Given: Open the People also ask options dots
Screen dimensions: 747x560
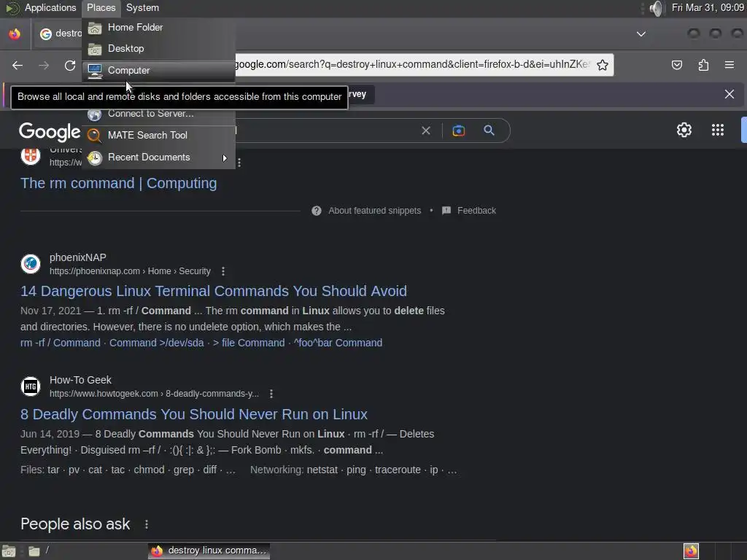Looking at the screenshot, I should (146, 524).
